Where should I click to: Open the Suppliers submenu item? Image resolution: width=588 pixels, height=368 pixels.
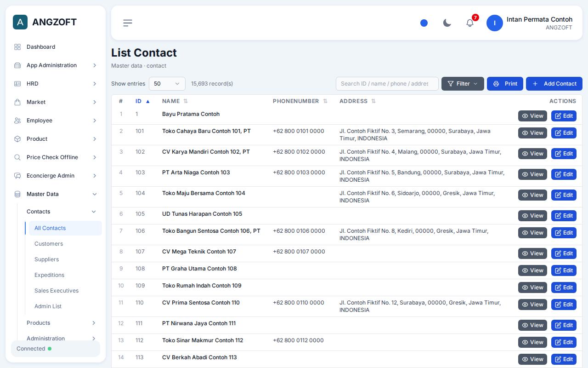tap(65, 259)
